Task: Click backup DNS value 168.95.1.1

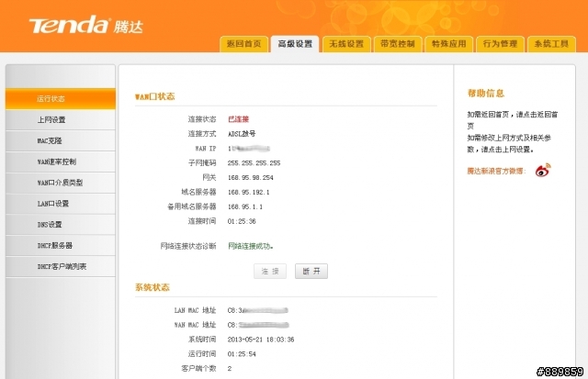Action: click(245, 206)
